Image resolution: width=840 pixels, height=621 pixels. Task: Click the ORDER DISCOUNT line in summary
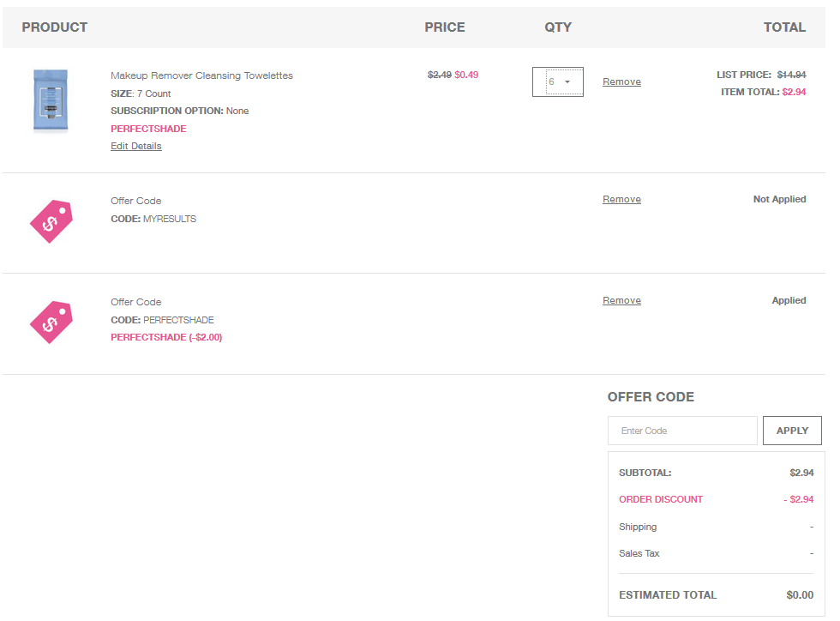click(x=661, y=499)
